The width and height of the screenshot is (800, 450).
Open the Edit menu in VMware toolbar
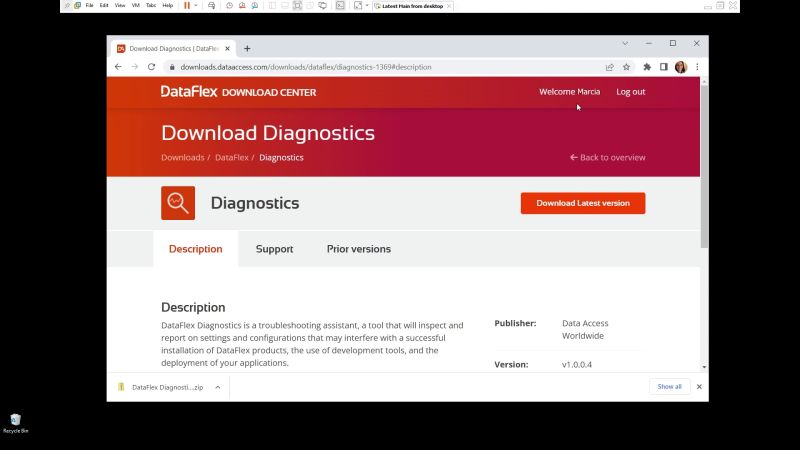104,6
